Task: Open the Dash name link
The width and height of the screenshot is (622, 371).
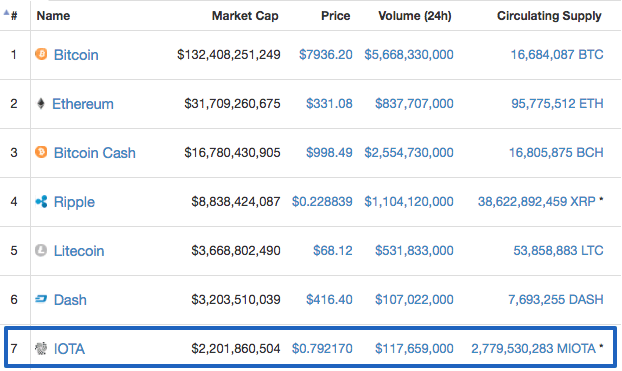Action: tap(70, 300)
